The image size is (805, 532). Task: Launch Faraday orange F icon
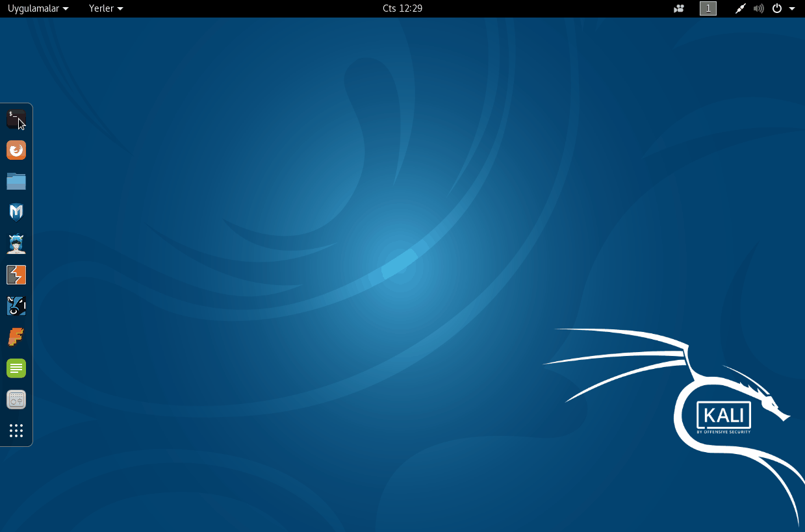click(16, 337)
